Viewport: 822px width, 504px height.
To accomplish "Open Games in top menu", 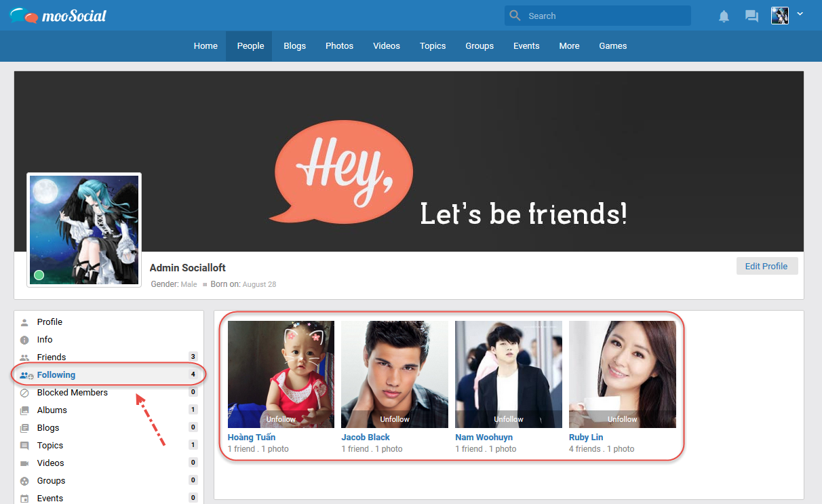I will click(x=613, y=46).
